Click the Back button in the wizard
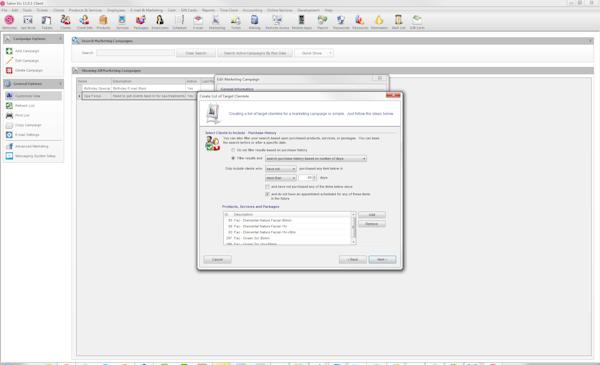The height and width of the screenshot is (365, 600). pyautogui.click(x=352, y=259)
